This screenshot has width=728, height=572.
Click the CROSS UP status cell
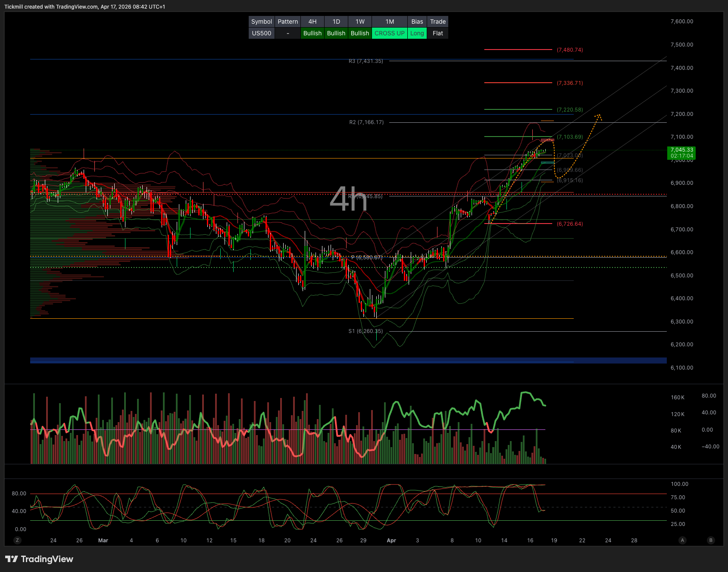tap(389, 33)
